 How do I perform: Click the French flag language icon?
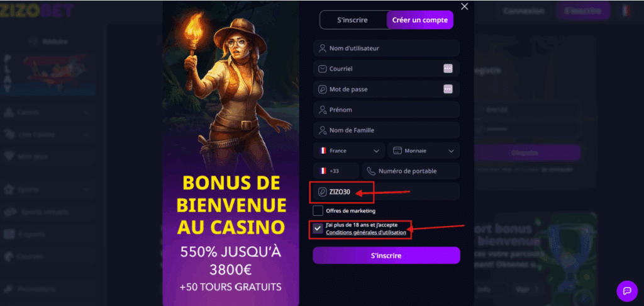(626, 11)
